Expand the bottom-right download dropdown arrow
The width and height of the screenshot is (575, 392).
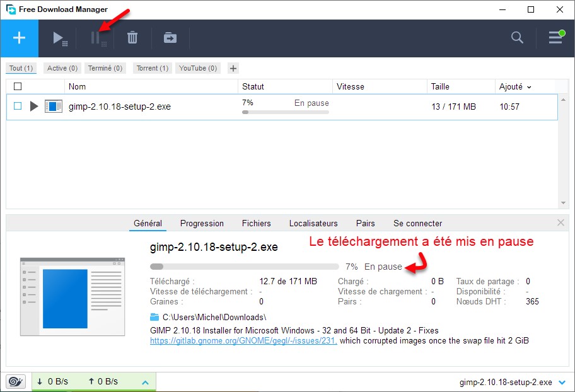point(562,382)
